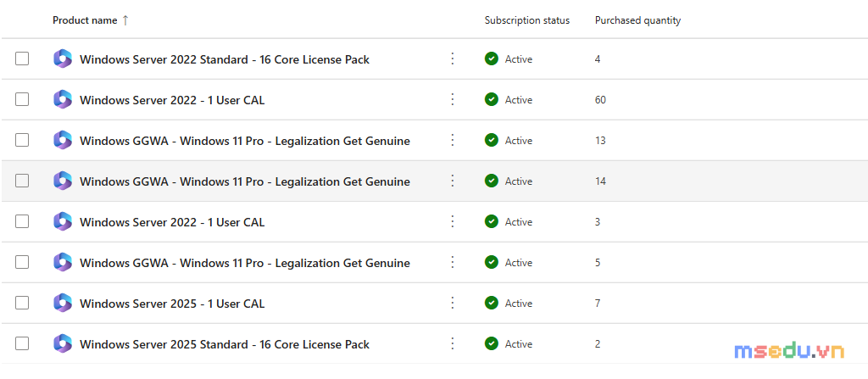Screen dimensions: 868x379
Task: Check the box for GGWA row with quantity 13
Action: pos(22,140)
